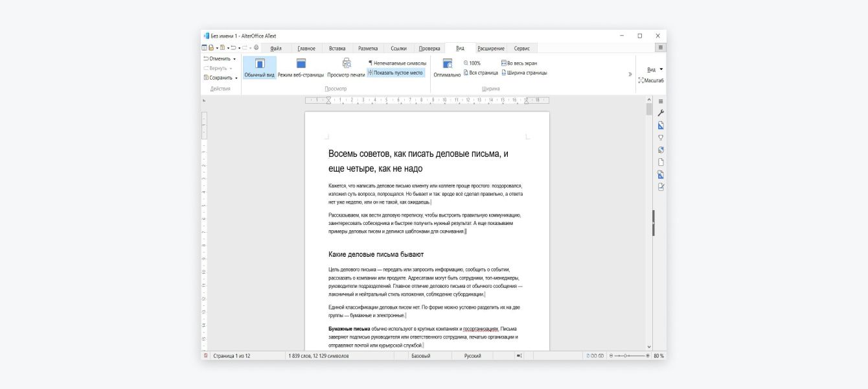This screenshot has width=868, height=389.
Task: Click the Масштаб button
Action: click(x=651, y=80)
